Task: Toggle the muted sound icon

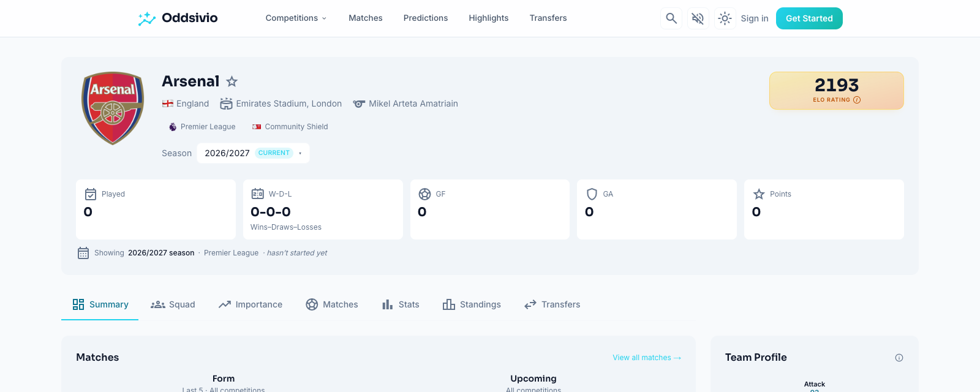Action: click(698, 18)
